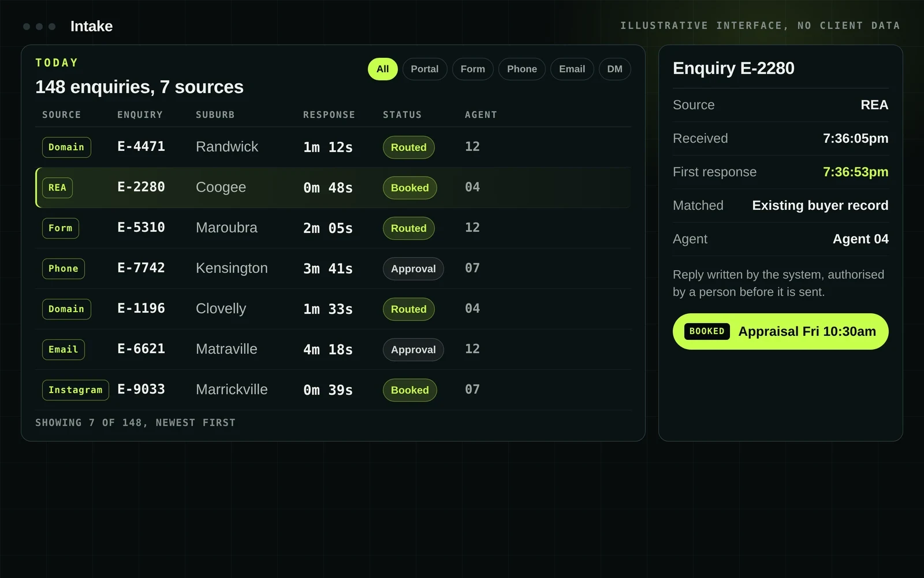Filter enquiries by Phone
924x578 pixels.
(x=521, y=69)
